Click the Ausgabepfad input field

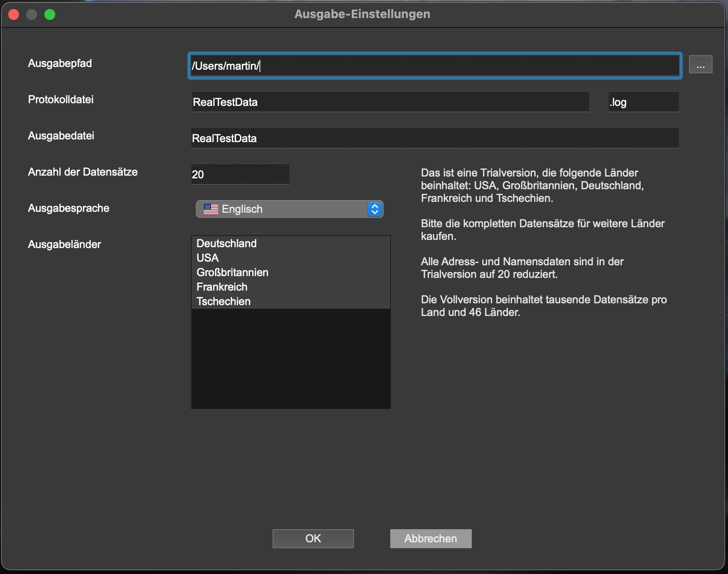click(435, 66)
